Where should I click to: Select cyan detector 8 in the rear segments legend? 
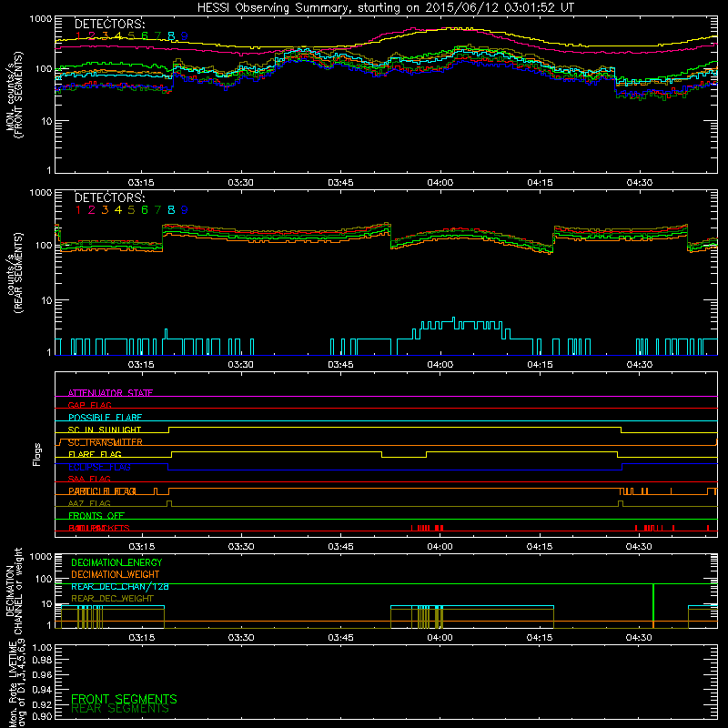coord(171,210)
